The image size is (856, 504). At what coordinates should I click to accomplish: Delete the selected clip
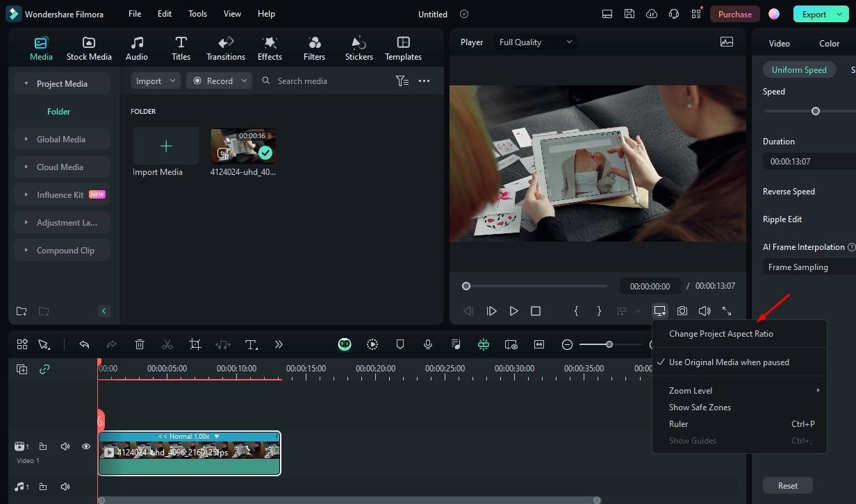click(140, 344)
